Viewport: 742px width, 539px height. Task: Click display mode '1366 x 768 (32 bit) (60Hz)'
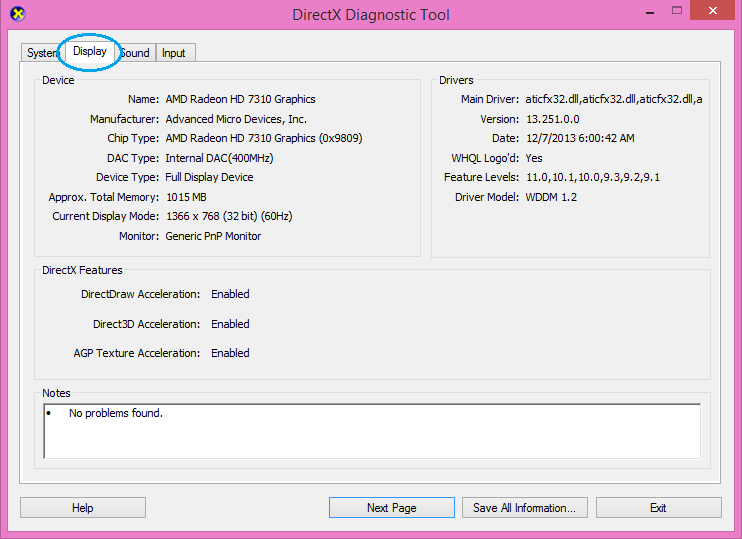pyautogui.click(x=229, y=216)
